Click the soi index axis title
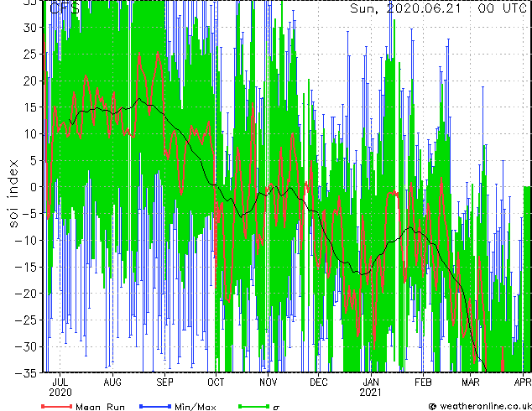The height and width of the screenshot is (411, 532). (13, 194)
